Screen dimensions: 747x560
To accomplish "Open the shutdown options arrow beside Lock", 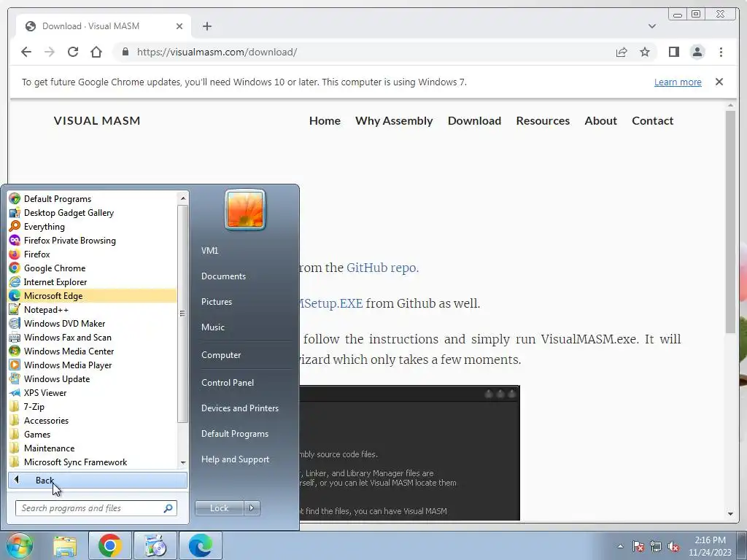I will [252, 508].
